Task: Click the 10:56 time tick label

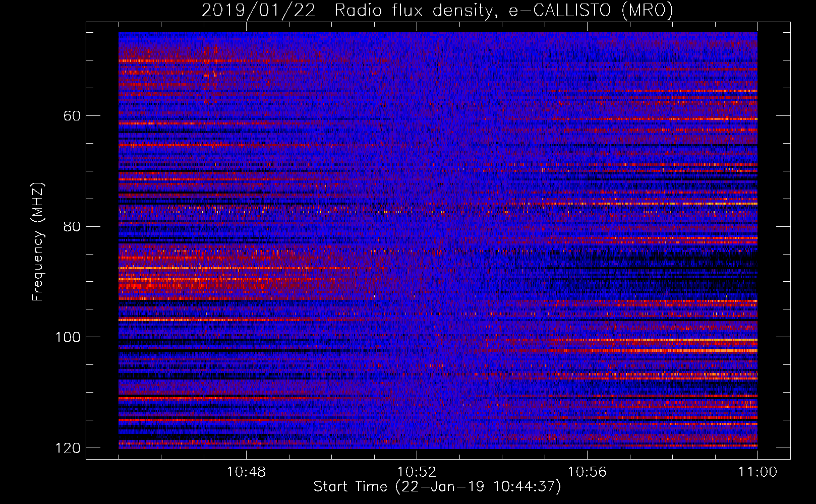Action: pos(587,472)
